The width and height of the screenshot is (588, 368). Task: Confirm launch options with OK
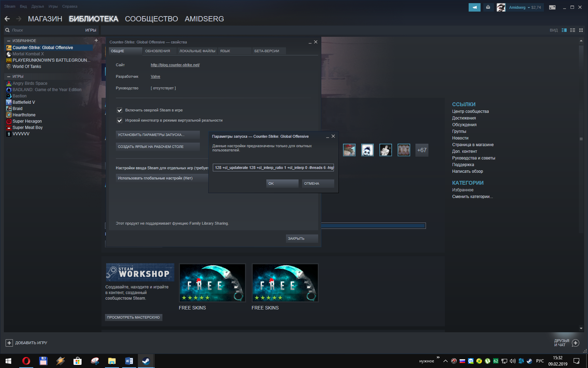[x=282, y=183]
